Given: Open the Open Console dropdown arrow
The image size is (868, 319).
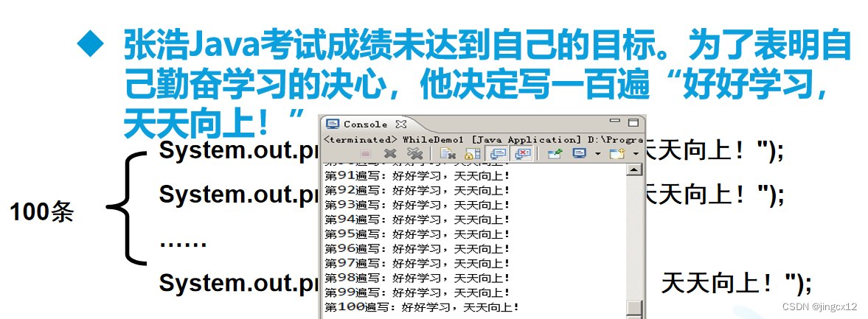Looking at the screenshot, I should (636, 154).
